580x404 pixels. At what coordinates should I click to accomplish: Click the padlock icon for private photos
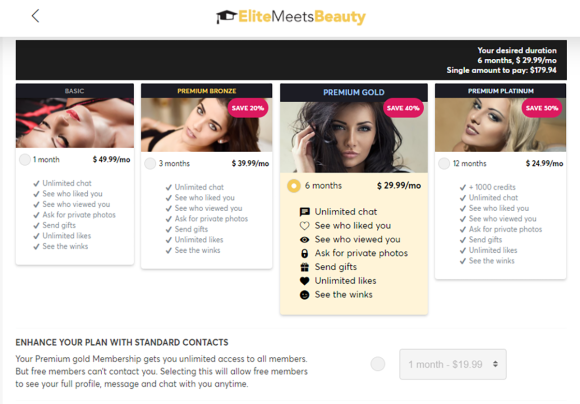click(x=304, y=253)
